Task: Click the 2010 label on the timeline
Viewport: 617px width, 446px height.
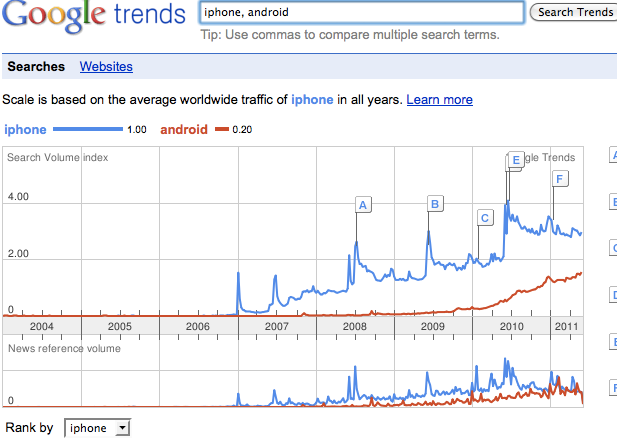Action: click(x=510, y=327)
